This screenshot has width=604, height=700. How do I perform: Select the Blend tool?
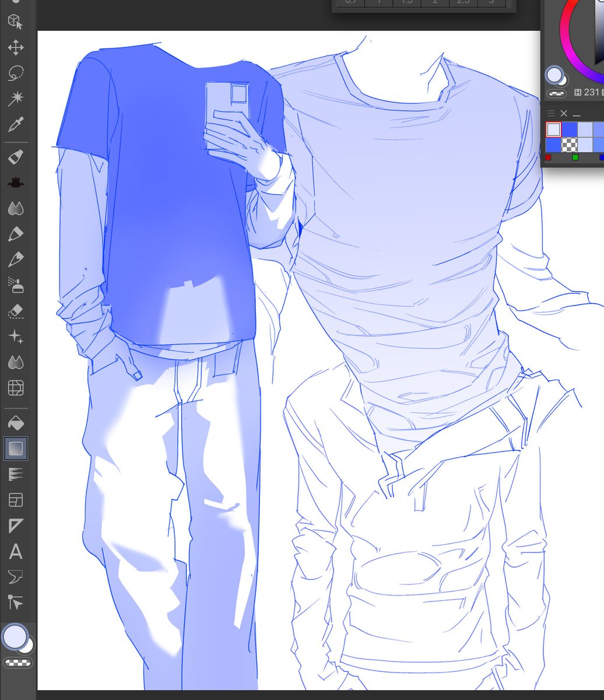15,362
